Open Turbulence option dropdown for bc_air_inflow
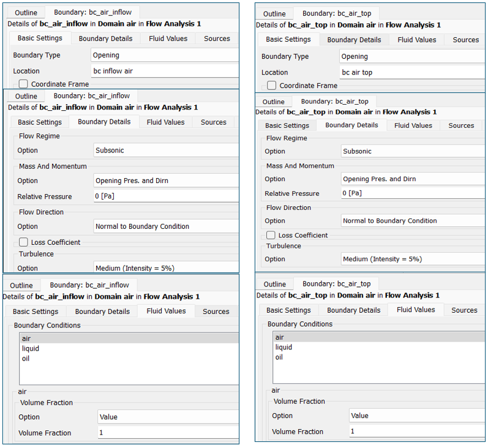The height and width of the screenshot is (448, 488). (x=166, y=267)
